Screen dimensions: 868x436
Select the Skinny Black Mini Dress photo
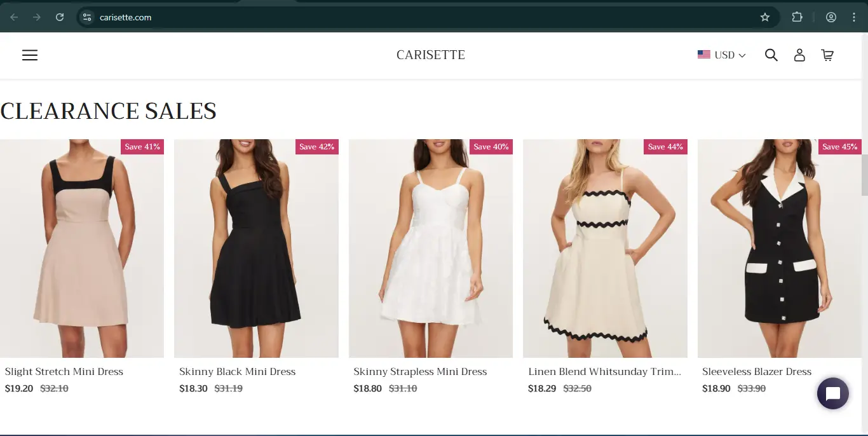256,248
